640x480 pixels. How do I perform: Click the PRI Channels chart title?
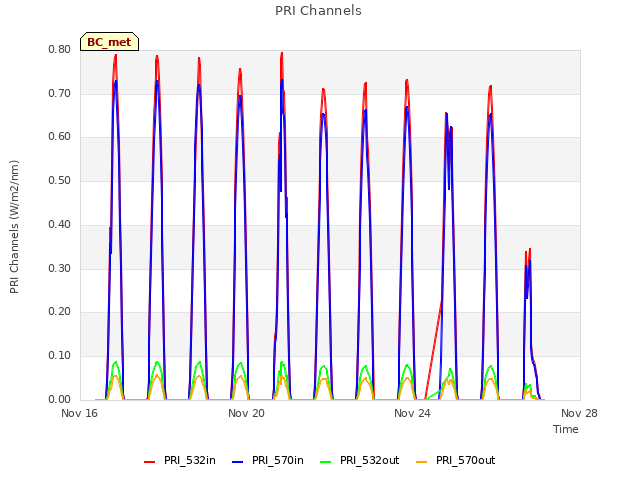(318, 11)
